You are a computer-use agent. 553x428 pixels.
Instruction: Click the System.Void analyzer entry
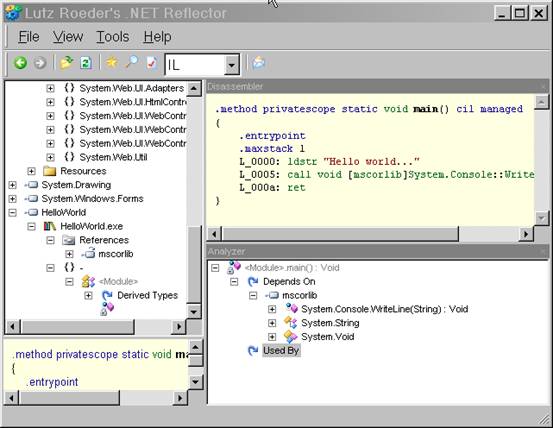[328, 337]
